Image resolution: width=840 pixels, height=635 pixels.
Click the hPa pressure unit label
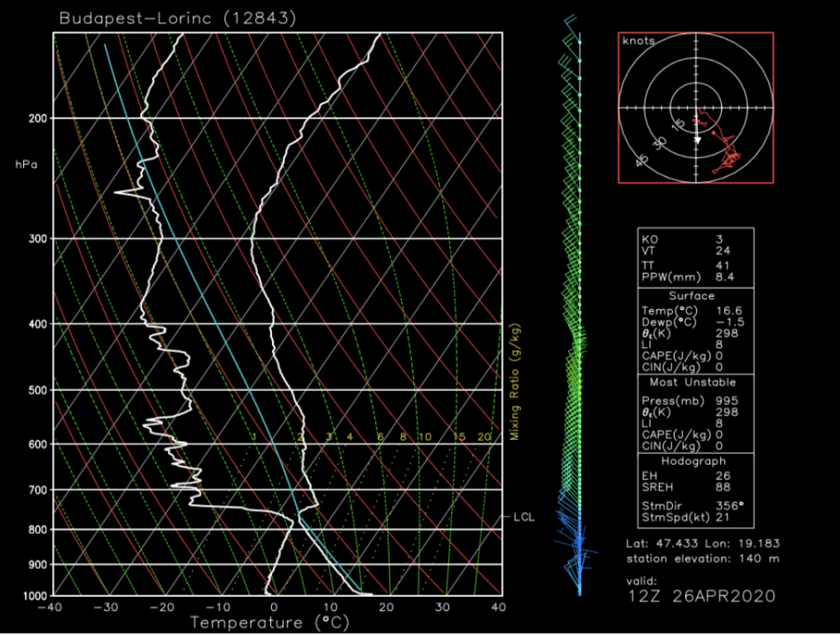26,165
